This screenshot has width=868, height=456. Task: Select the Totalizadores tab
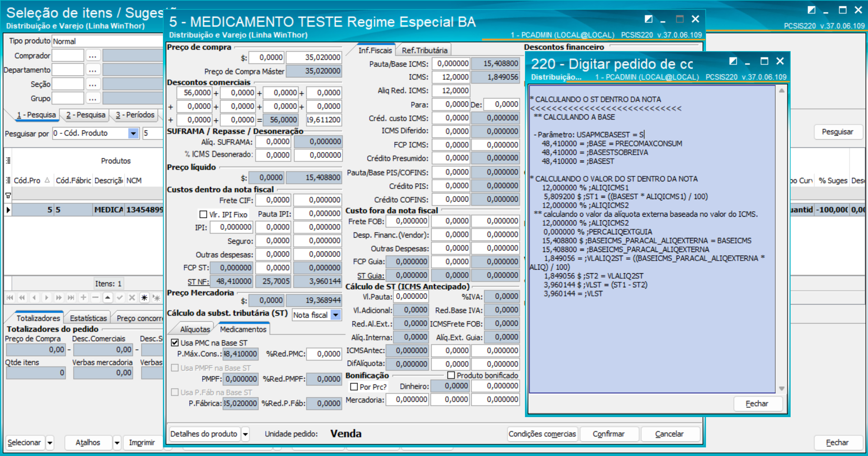(x=38, y=318)
